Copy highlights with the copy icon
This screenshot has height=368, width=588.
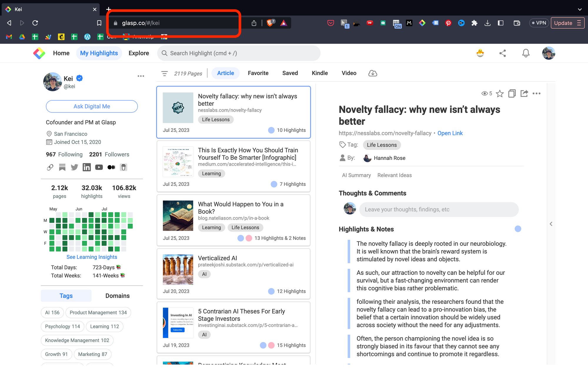point(512,94)
